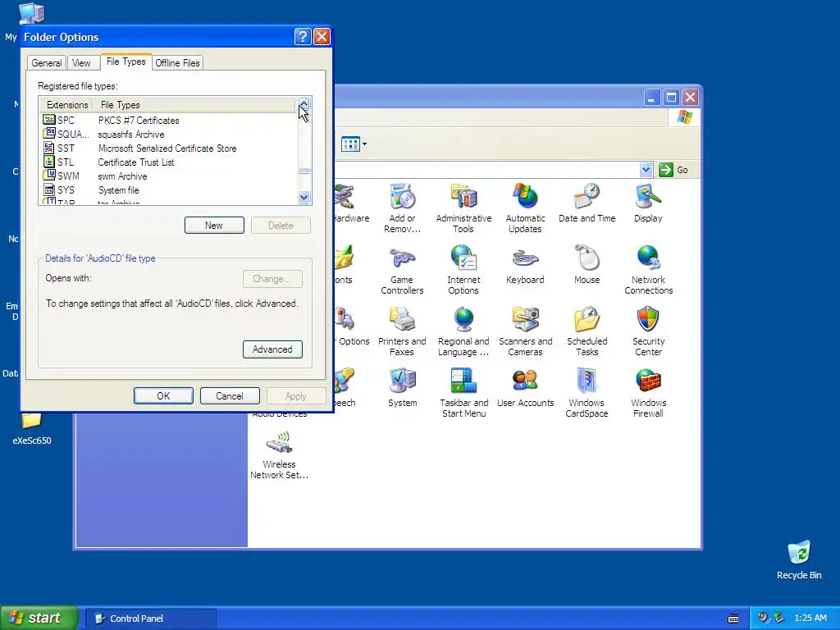Click Cancel in Folder Options
Screen dimensions: 840x630
point(230,396)
